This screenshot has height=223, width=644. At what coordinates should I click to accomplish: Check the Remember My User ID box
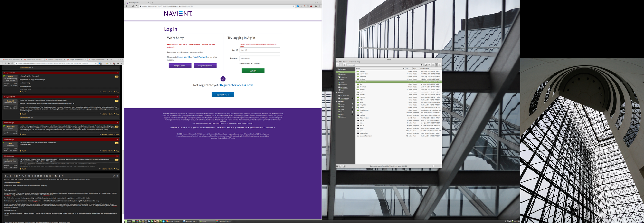(240, 63)
